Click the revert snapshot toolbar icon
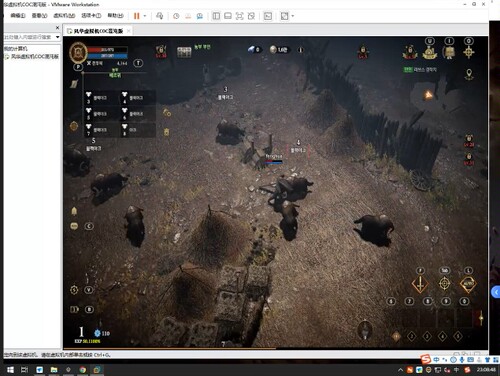The width and height of the screenshot is (500, 376). pyautogui.click(x=188, y=16)
